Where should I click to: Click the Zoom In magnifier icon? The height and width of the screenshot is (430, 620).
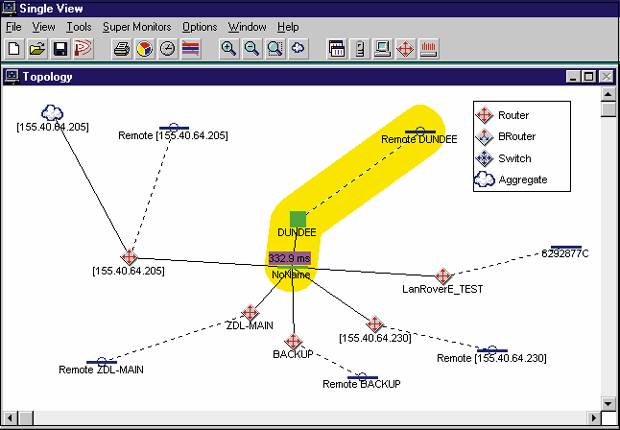click(x=229, y=48)
